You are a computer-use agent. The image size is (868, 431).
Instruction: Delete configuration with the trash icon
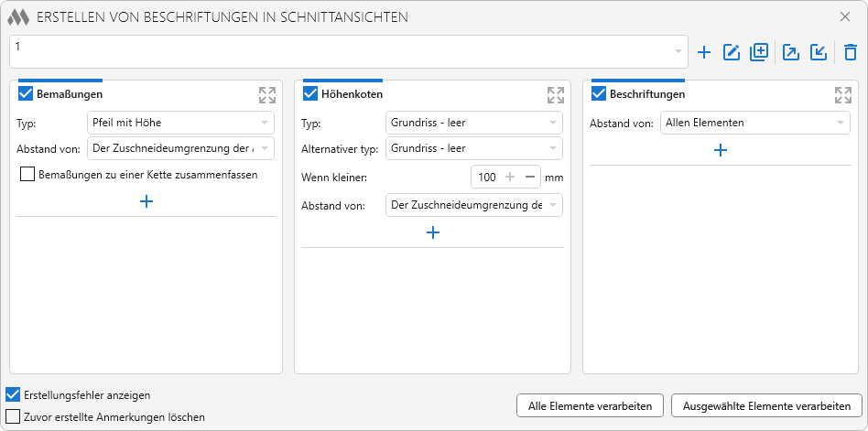pyautogui.click(x=851, y=53)
